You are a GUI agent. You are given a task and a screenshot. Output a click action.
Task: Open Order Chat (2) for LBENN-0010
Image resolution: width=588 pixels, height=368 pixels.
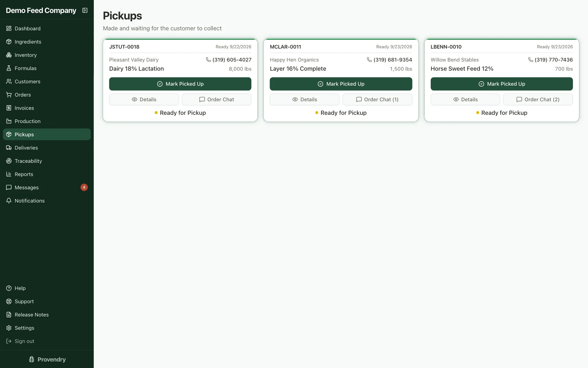click(538, 100)
